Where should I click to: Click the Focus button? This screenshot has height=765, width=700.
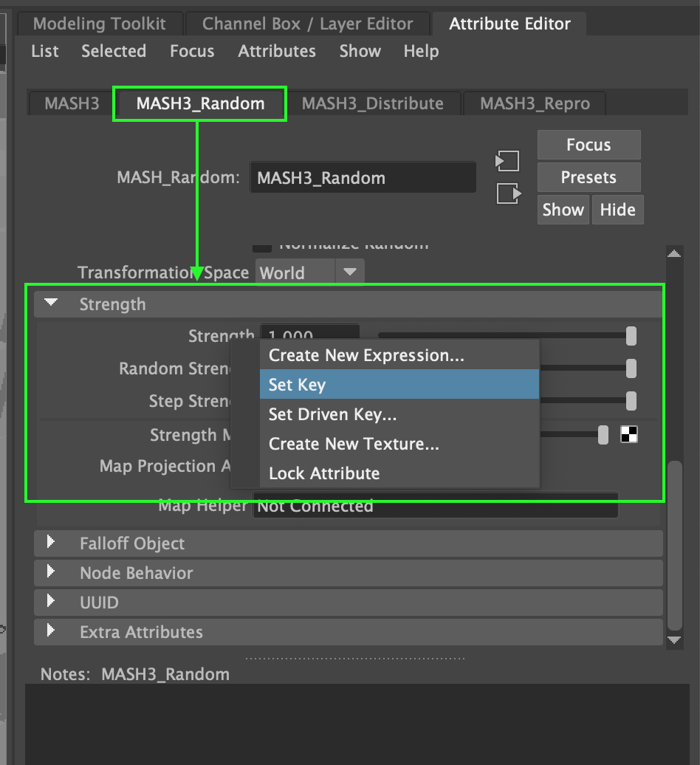589,145
